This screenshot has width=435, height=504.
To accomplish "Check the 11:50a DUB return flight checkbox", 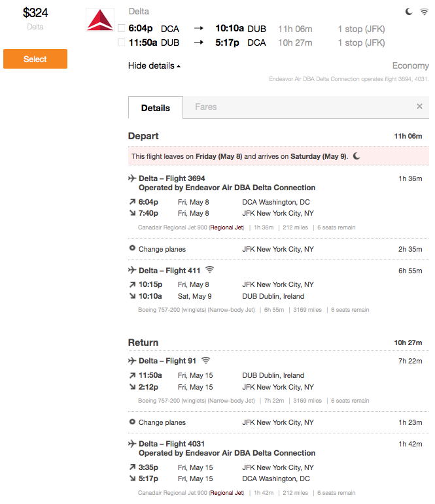I will (x=121, y=42).
